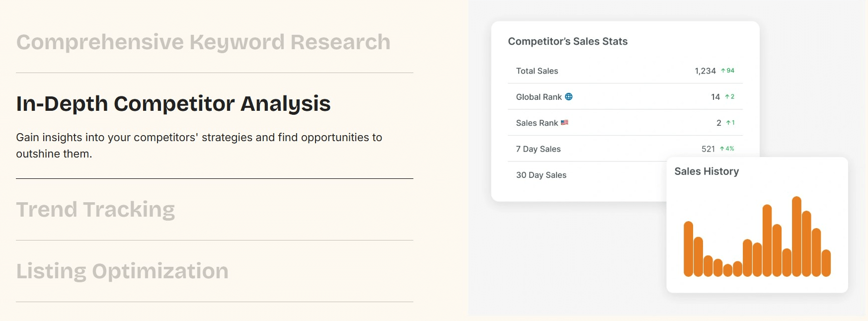Select the 30 Day Sales row label
The image size is (868, 321).
(x=541, y=175)
